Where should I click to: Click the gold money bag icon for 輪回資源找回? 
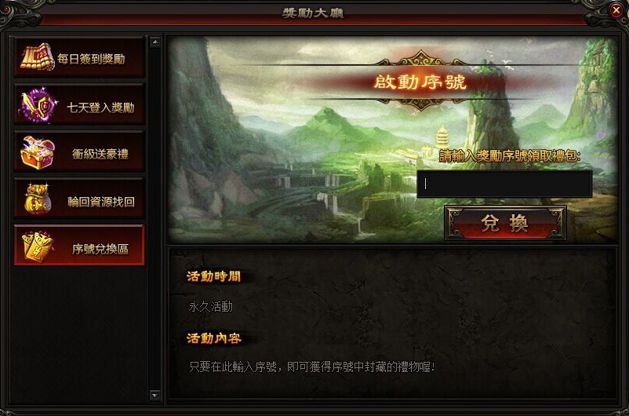tap(37, 199)
